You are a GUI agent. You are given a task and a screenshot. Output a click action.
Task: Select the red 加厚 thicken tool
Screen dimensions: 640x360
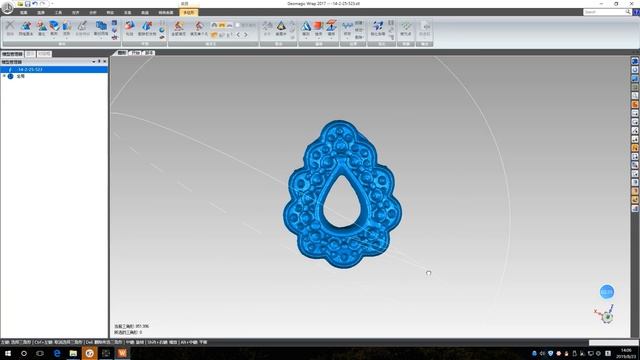(318, 28)
